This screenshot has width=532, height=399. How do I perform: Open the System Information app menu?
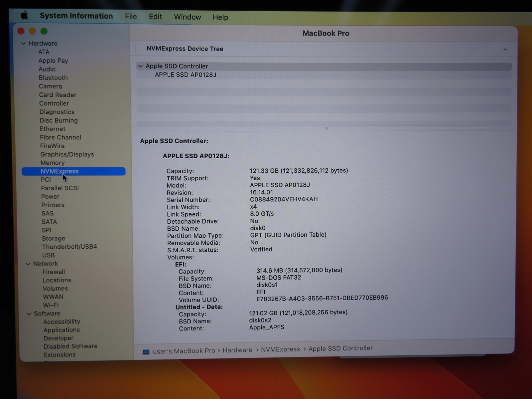tap(76, 16)
